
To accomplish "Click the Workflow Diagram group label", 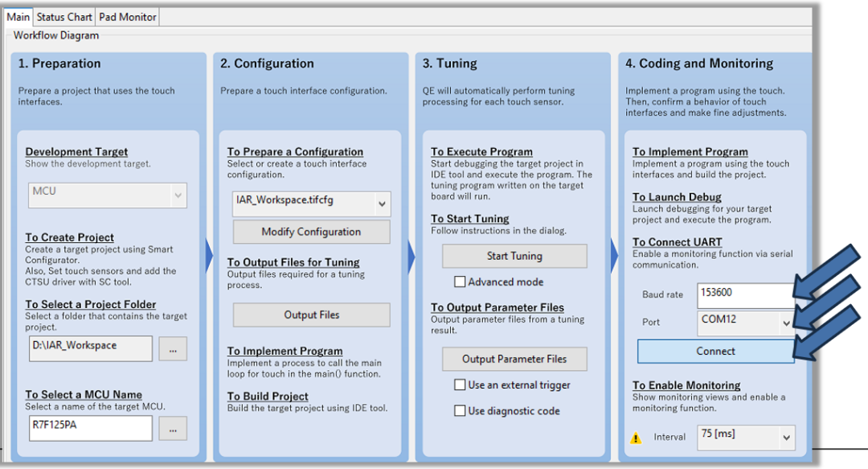I will coord(56,35).
